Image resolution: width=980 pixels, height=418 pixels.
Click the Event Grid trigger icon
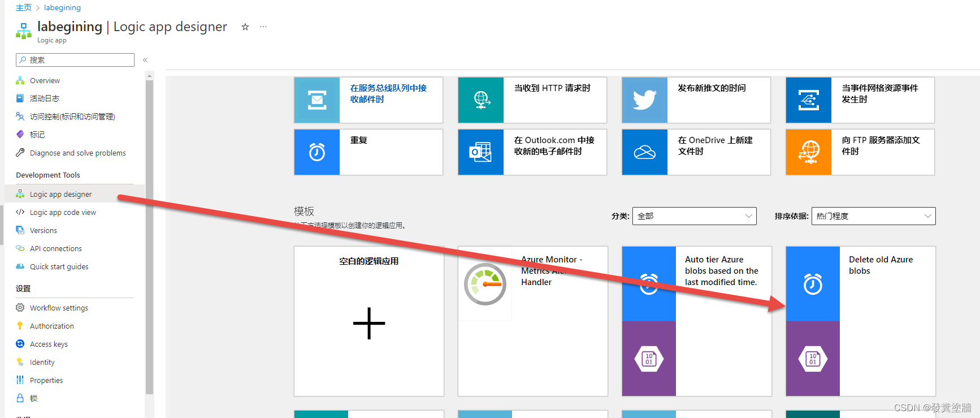click(809, 100)
